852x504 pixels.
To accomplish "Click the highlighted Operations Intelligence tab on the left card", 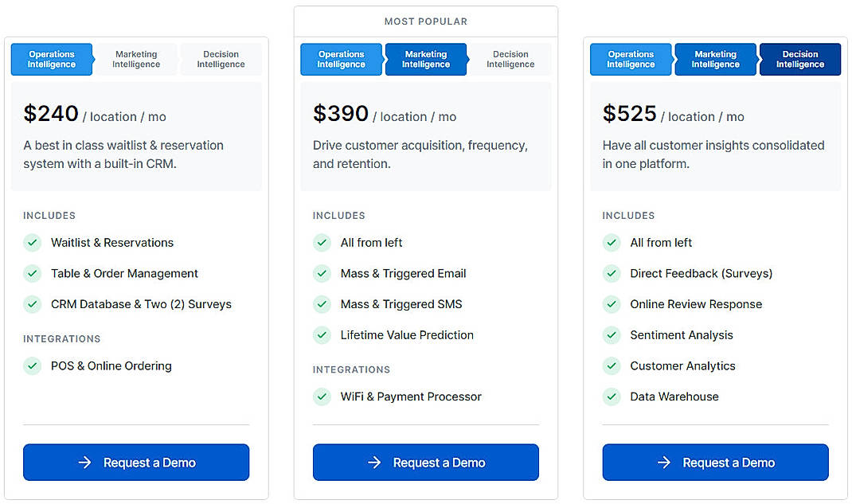I will [x=52, y=59].
